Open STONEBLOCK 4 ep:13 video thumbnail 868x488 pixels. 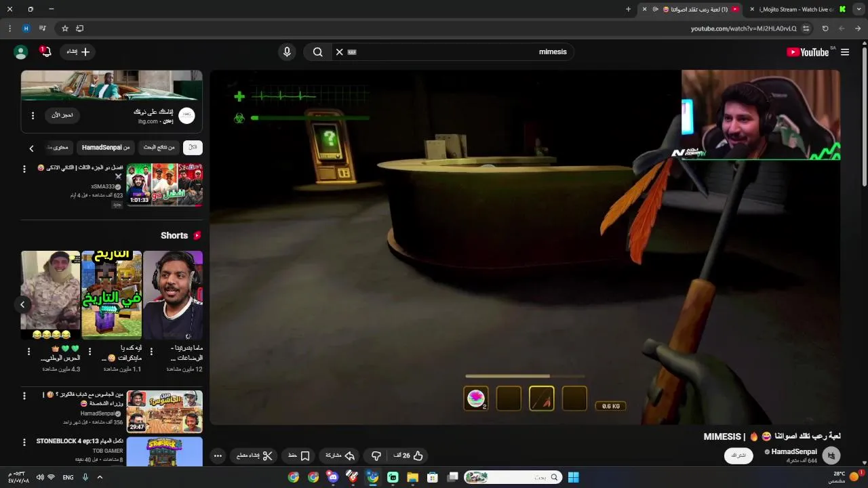point(165,451)
